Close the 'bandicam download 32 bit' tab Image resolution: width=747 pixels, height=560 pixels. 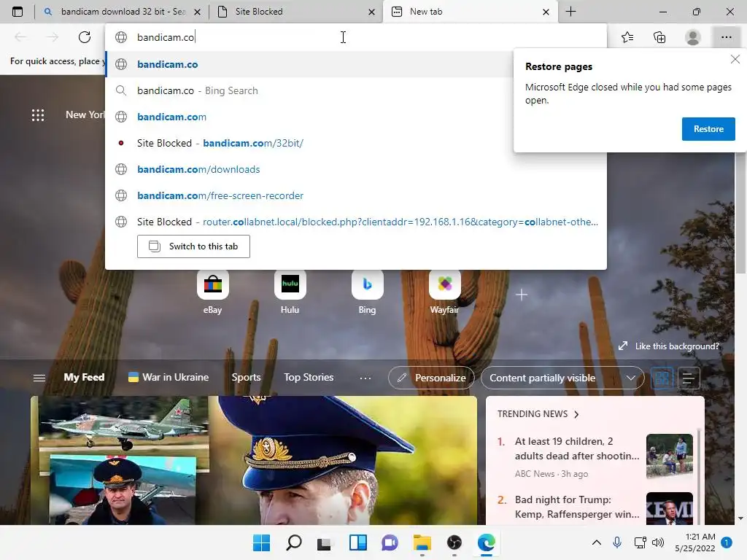point(197,12)
